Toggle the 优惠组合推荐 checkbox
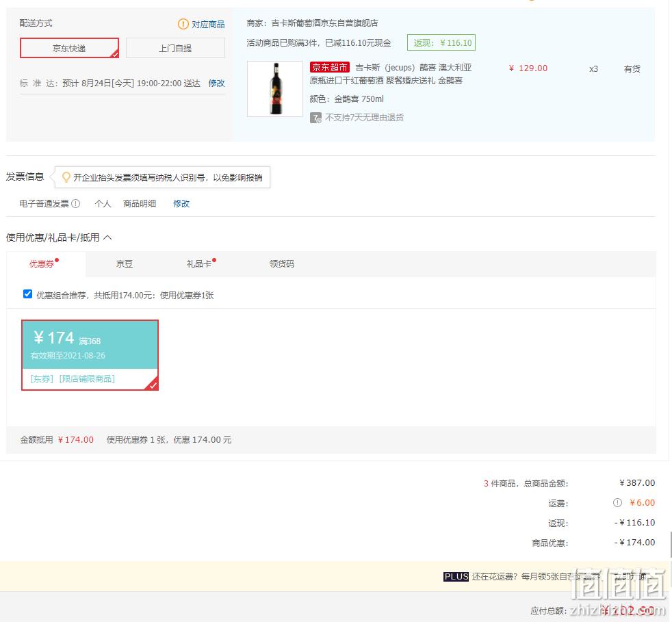The height and width of the screenshot is (622, 672). [27, 294]
